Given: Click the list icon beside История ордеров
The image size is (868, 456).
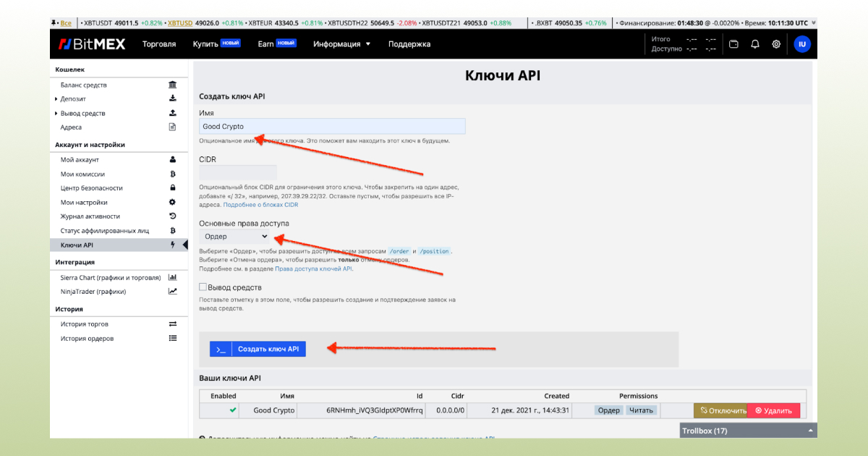Looking at the screenshot, I should point(172,338).
